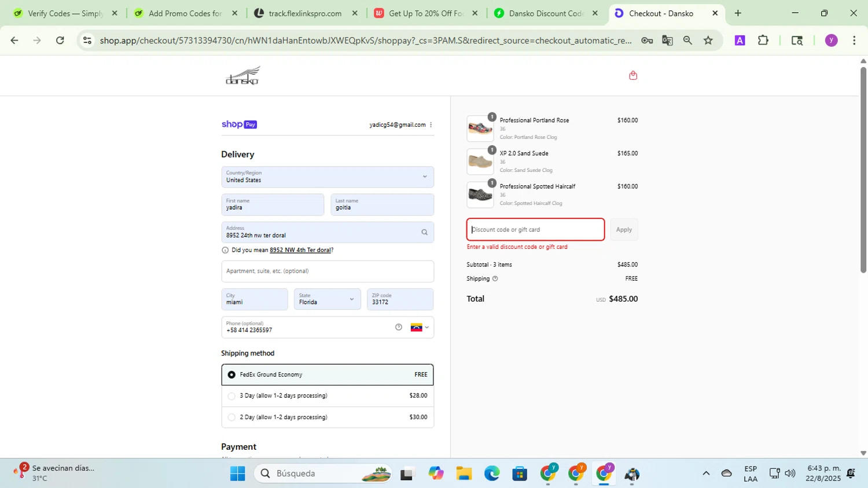Open OneDrive cloud tray icon
868x488 pixels.
click(727, 474)
